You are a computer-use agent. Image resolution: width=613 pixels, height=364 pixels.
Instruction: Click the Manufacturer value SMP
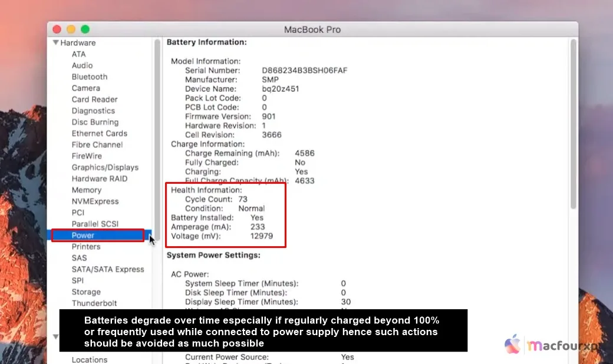coord(270,80)
